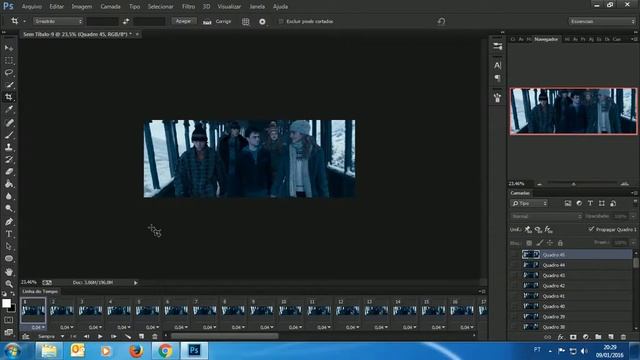Screen dimensions: 640x360
Task: Select the Crop tool in toolbox
Action: (x=9, y=97)
